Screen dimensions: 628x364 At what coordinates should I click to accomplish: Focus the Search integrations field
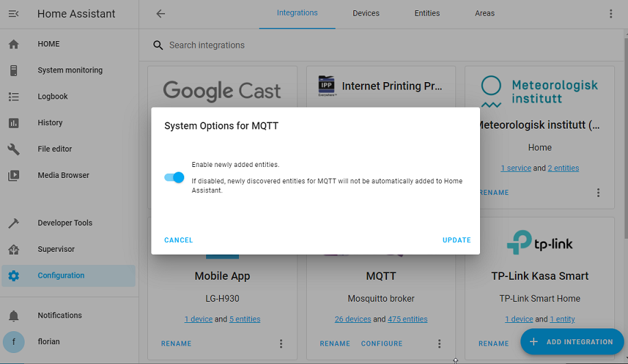click(383, 45)
